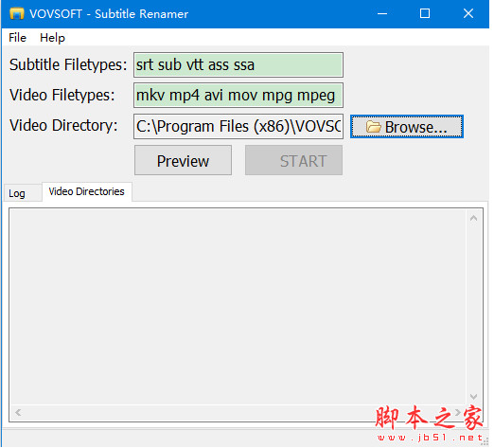The width and height of the screenshot is (494, 448).
Task: Click the Browse... button
Action: pyautogui.click(x=407, y=127)
